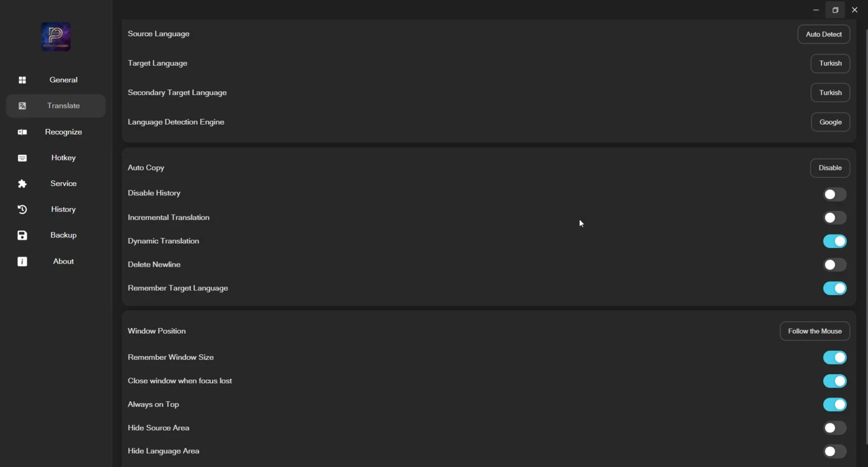
Task: Click the Backup floppy disk icon
Action: pos(22,236)
